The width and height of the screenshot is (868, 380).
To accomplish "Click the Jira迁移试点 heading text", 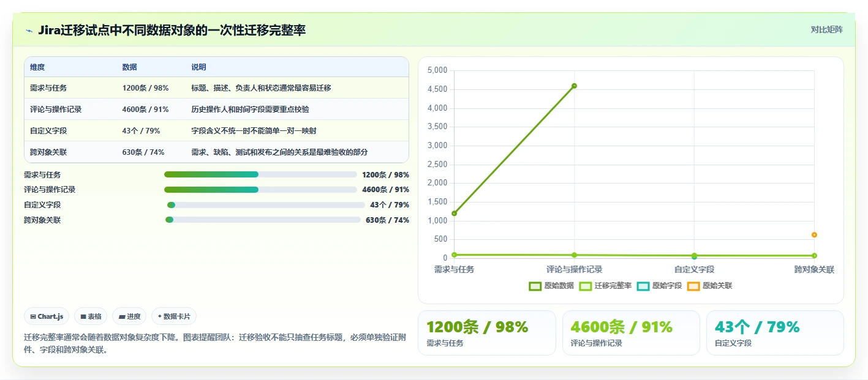I will [172, 30].
